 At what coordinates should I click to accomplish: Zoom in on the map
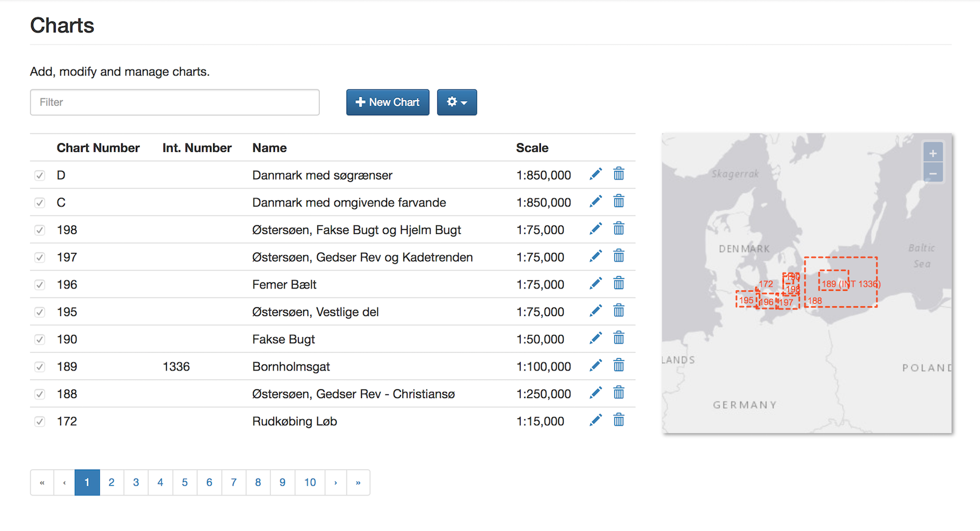tap(933, 153)
